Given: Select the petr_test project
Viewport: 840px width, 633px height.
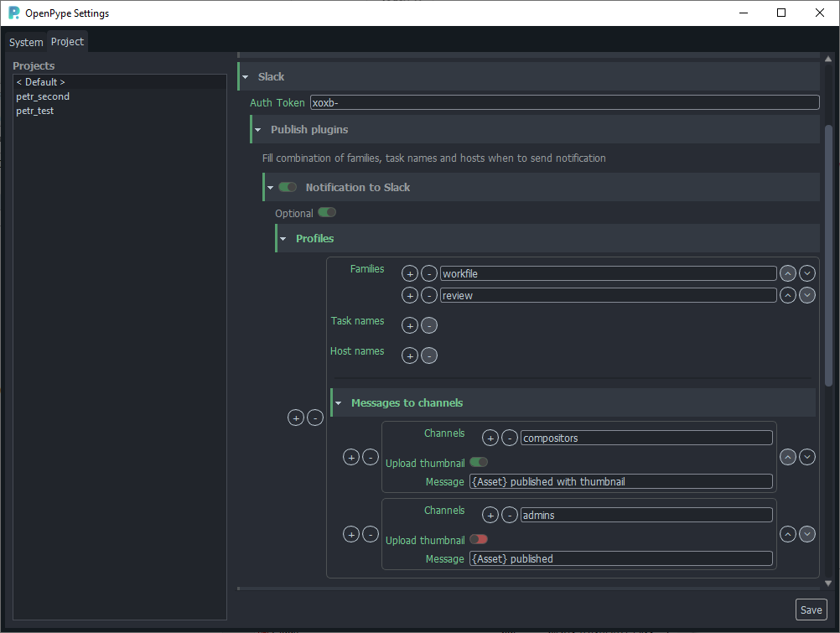Looking at the screenshot, I should [x=34, y=110].
